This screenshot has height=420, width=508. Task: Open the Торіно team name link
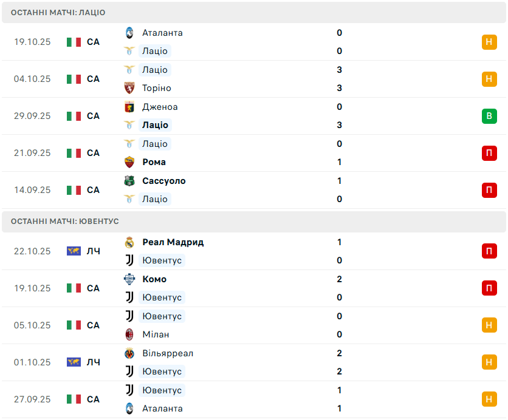[x=157, y=88]
